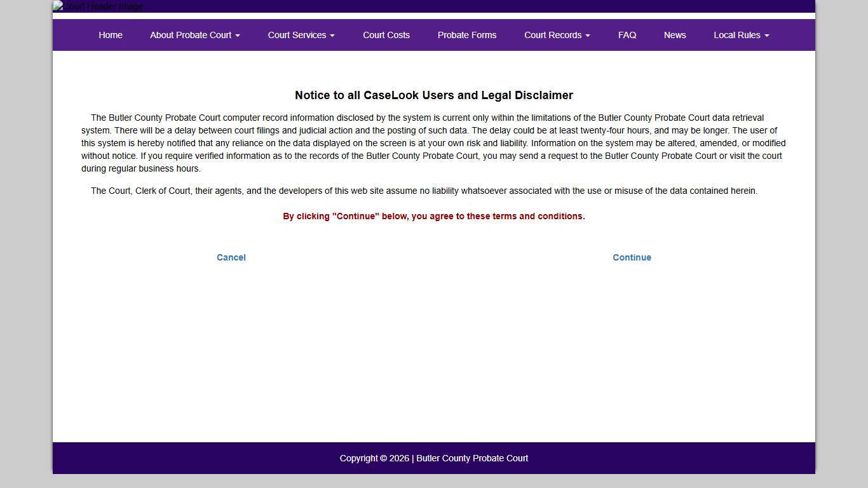868x488 pixels.
Task: Open the Court Records dropdown
Action: point(553,35)
